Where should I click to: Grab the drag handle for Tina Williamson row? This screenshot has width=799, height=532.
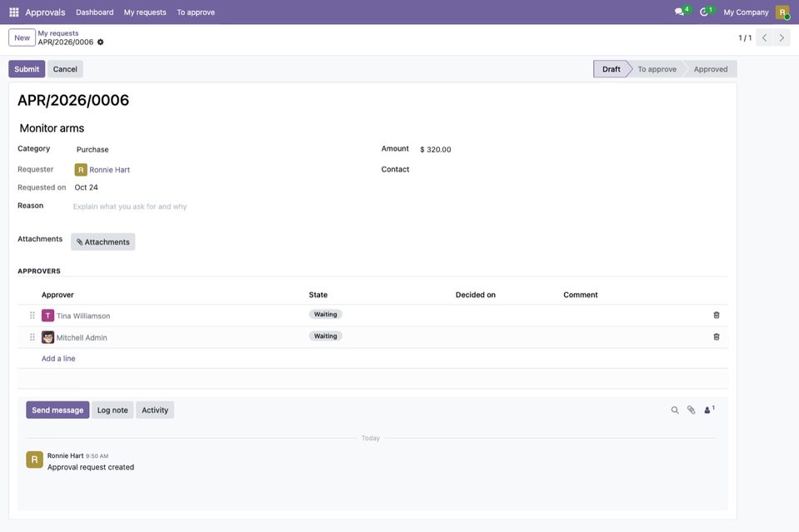click(x=32, y=316)
